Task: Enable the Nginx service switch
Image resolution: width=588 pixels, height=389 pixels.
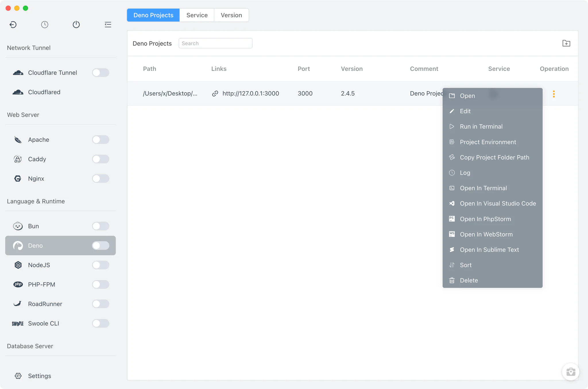Action: coord(100,179)
